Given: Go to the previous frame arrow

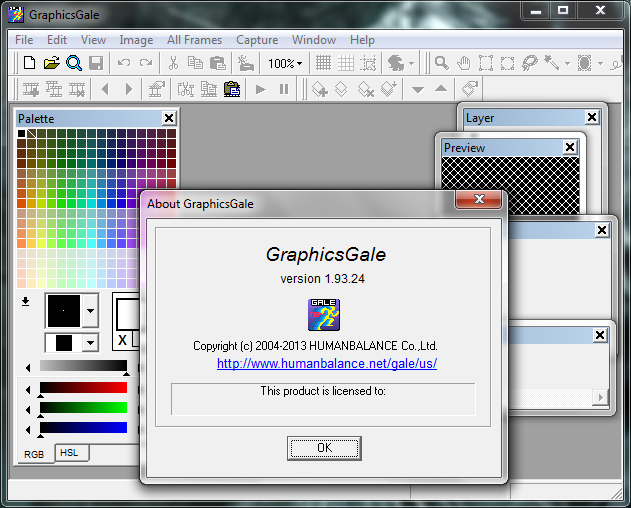Looking at the screenshot, I should [x=105, y=89].
